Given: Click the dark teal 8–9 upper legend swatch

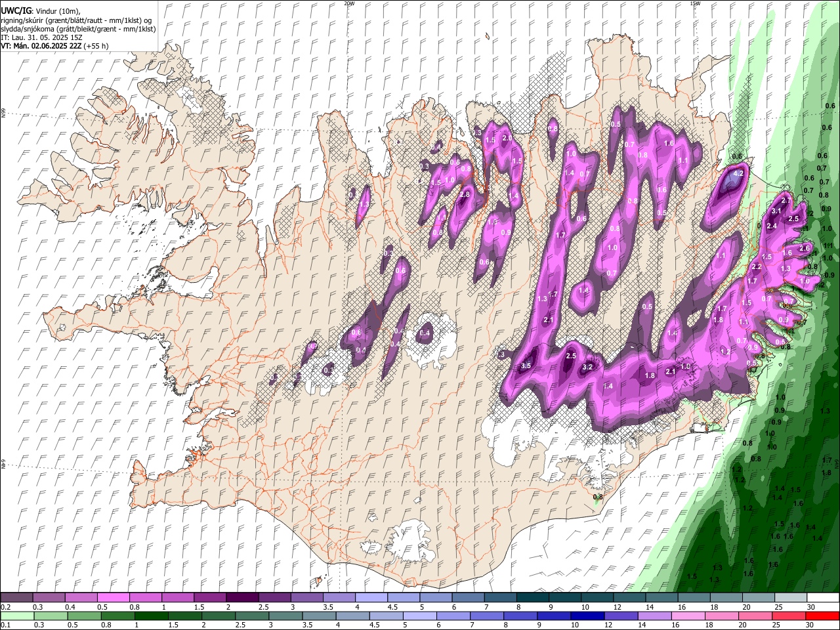Looking at the screenshot, I should [x=533, y=598].
